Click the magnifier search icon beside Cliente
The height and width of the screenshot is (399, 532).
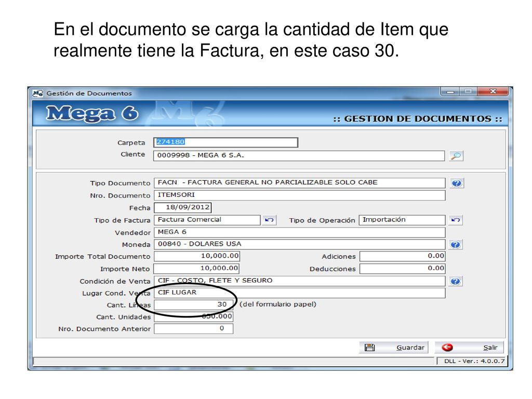[x=456, y=156]
